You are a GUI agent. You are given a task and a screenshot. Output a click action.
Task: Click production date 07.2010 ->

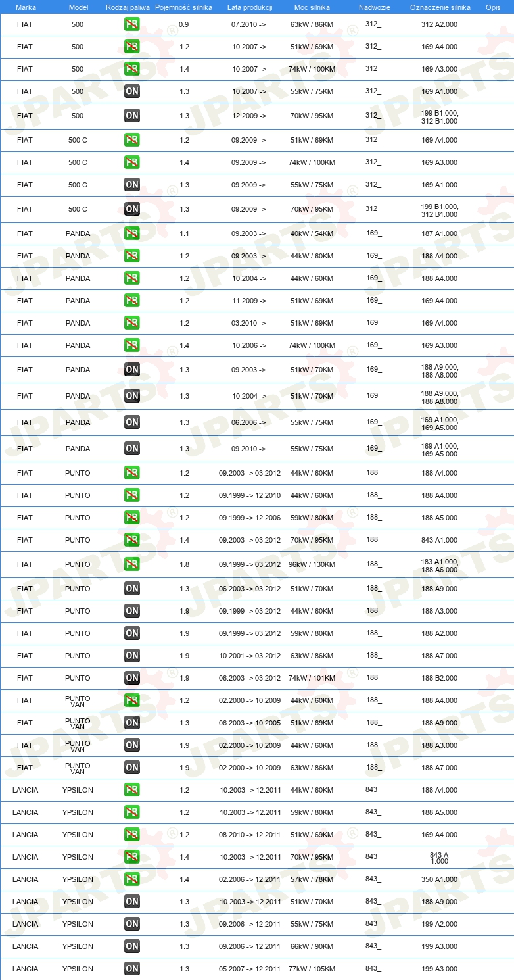pyautogui.click(x=249, y=24)
